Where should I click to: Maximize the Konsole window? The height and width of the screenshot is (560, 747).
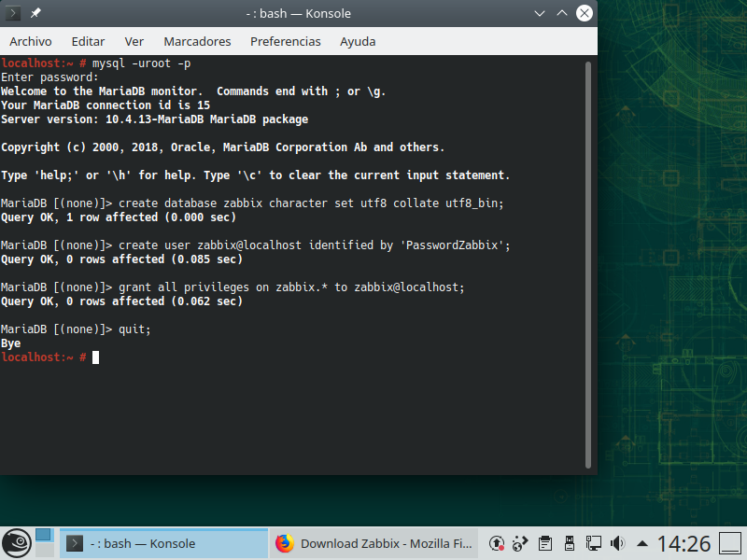click(562, 13)
